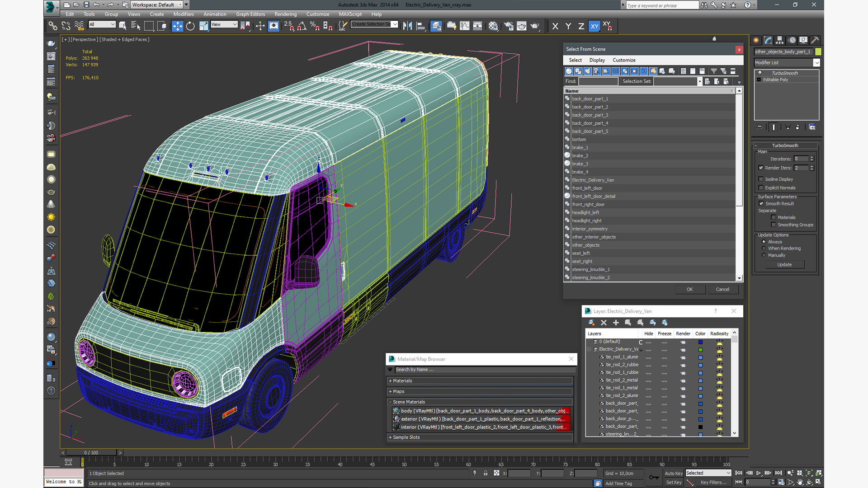The image size is (868, 488).
Task: Click Configure Modifier Sets icon
Action: 812,127
